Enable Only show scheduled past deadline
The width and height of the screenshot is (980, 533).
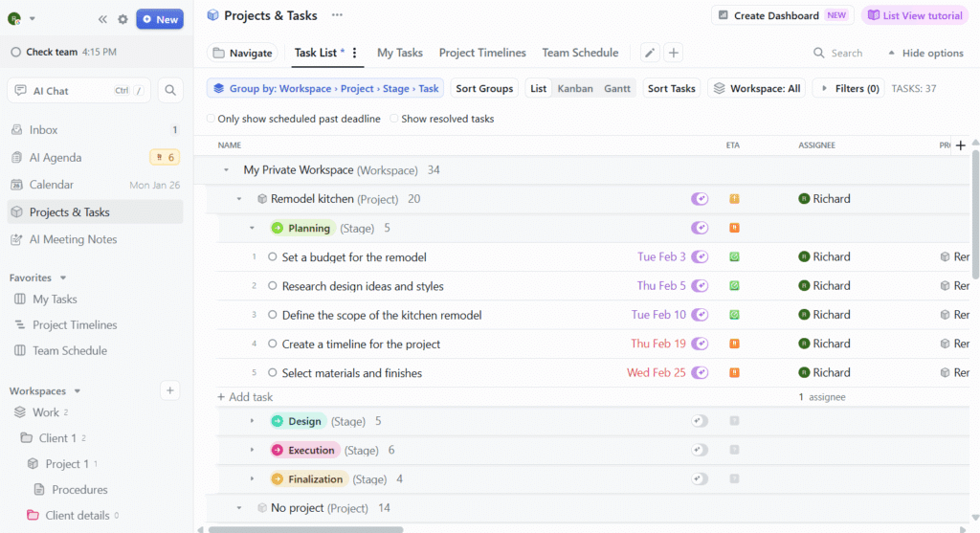point(211,119)
